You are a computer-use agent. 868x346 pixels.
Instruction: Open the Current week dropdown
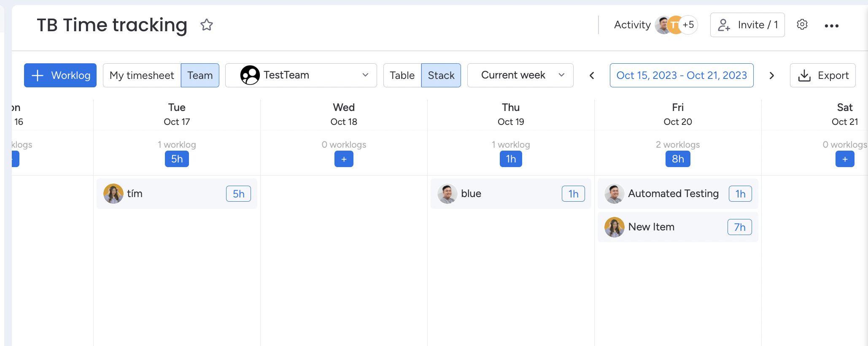click(520, 76)
